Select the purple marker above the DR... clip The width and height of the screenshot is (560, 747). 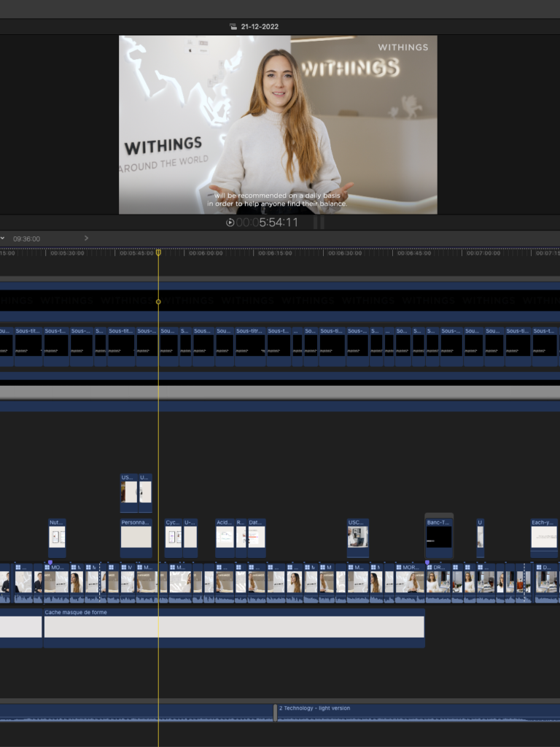click(427, 562)
